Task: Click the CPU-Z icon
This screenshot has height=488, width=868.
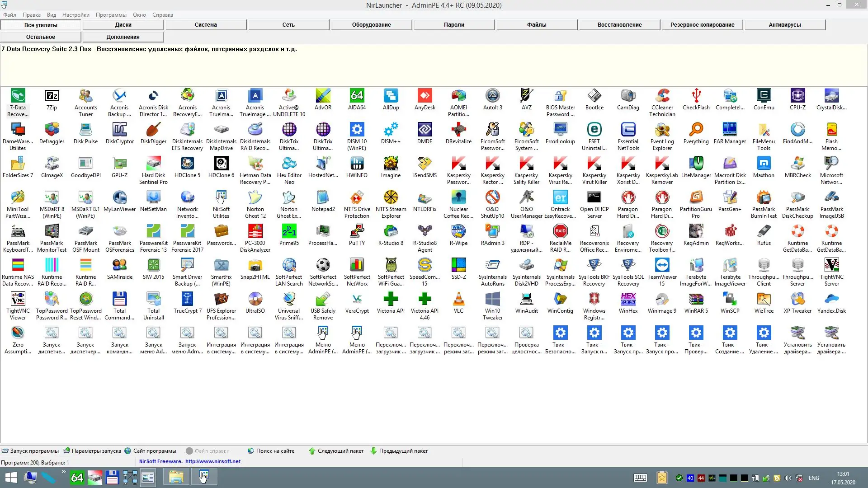Action: pos(797,96)
